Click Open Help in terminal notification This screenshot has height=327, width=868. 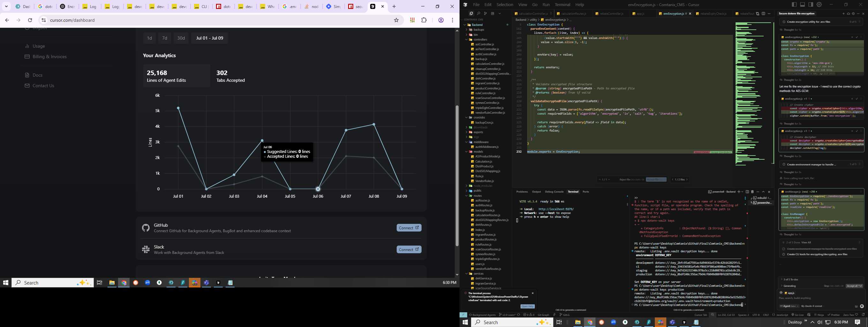tap(527, 306)
